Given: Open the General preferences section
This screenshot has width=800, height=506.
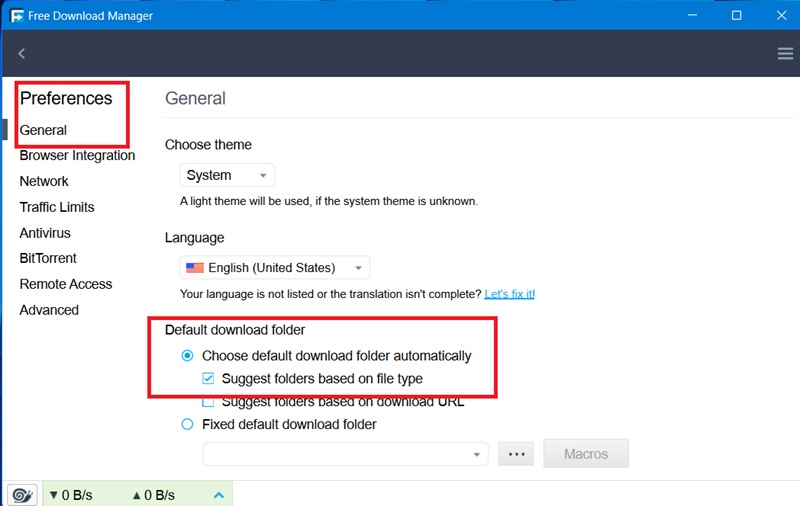Looking at the screenshot, I should [43, 130].
